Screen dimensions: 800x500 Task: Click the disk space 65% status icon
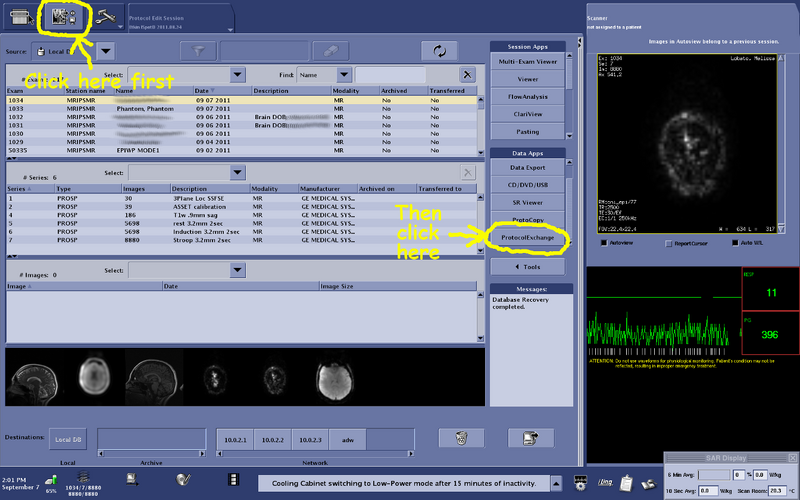[51, 482]
